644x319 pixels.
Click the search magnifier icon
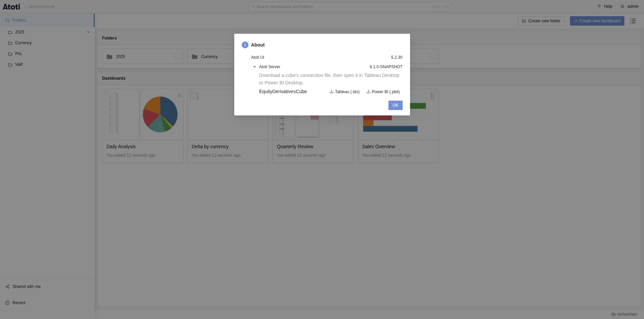pyautogui.click(x=253, y=6)
